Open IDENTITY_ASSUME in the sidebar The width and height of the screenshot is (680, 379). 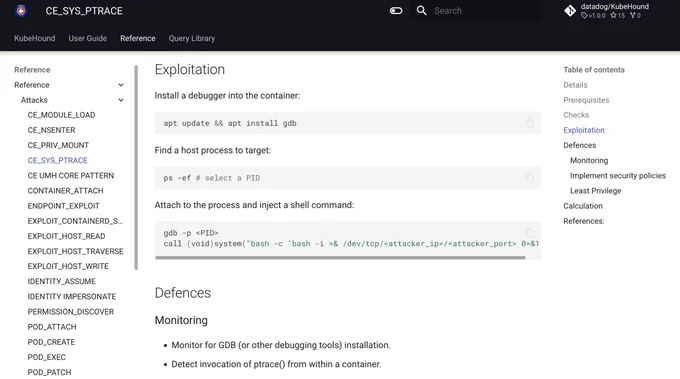(62, 281)
